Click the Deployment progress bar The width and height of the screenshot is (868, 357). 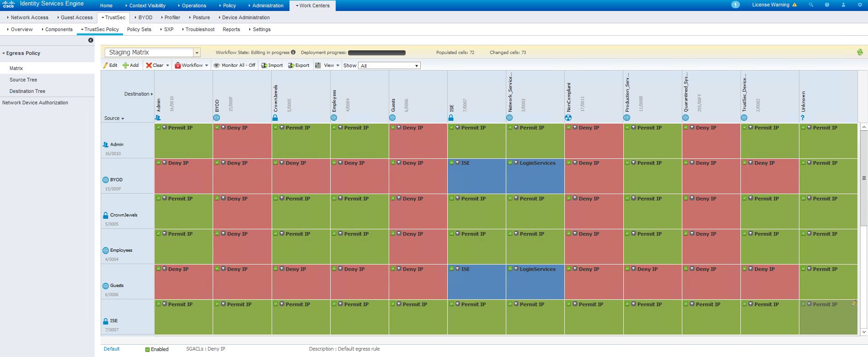[377, 53]
